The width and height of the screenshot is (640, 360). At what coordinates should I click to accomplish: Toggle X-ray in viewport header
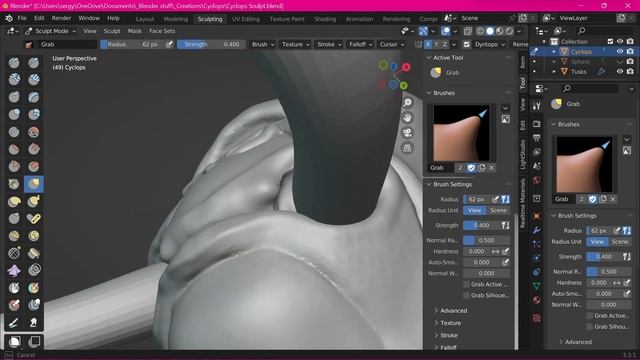[468, 31]
